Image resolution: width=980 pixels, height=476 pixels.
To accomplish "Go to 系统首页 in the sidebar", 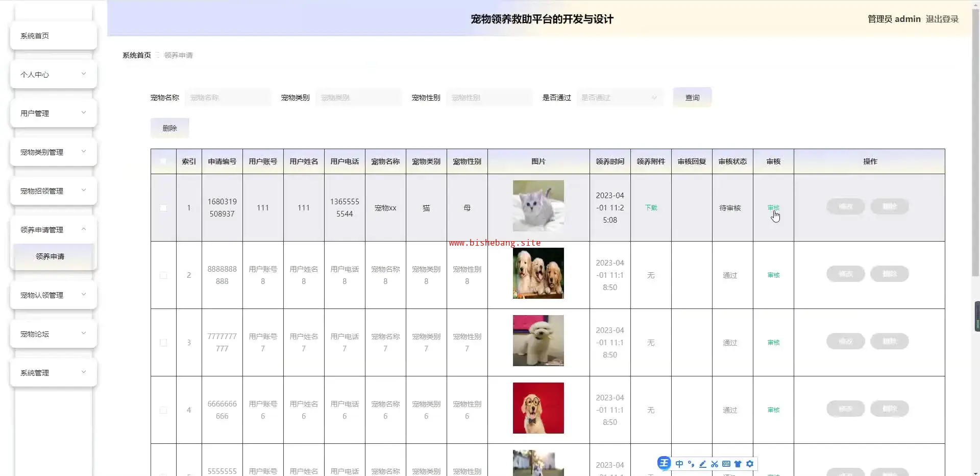I will (54, 36).
